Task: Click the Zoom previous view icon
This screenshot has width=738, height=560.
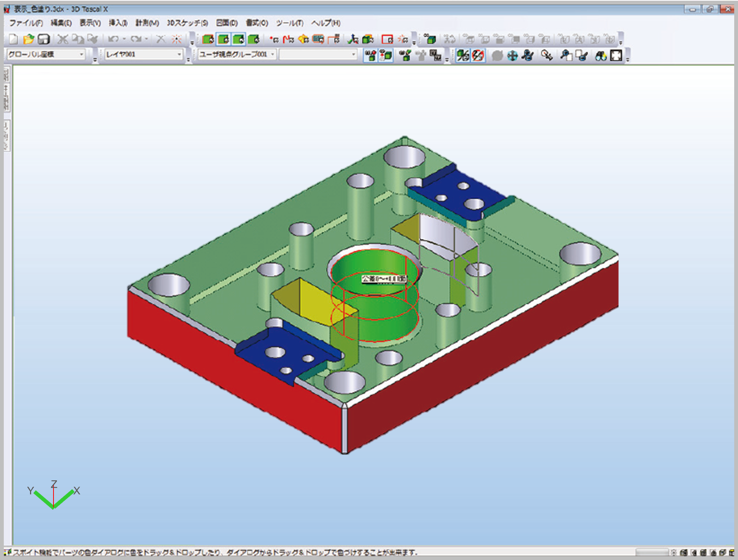Action: pos(581,56)
